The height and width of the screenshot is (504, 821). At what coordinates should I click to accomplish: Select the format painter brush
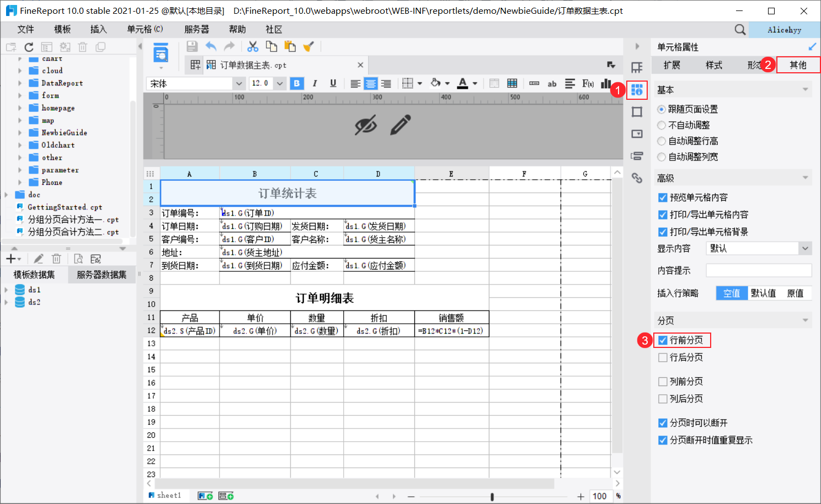point(308,47)
